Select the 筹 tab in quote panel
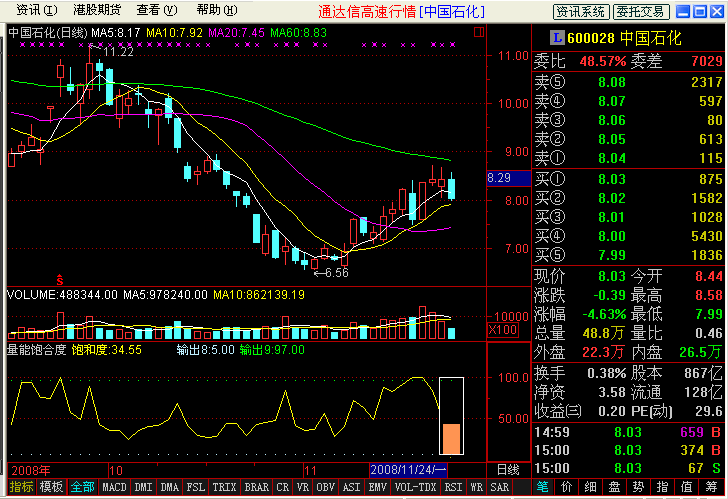The width and height of the screenshot is (728, 499). [x=711, y=487]
